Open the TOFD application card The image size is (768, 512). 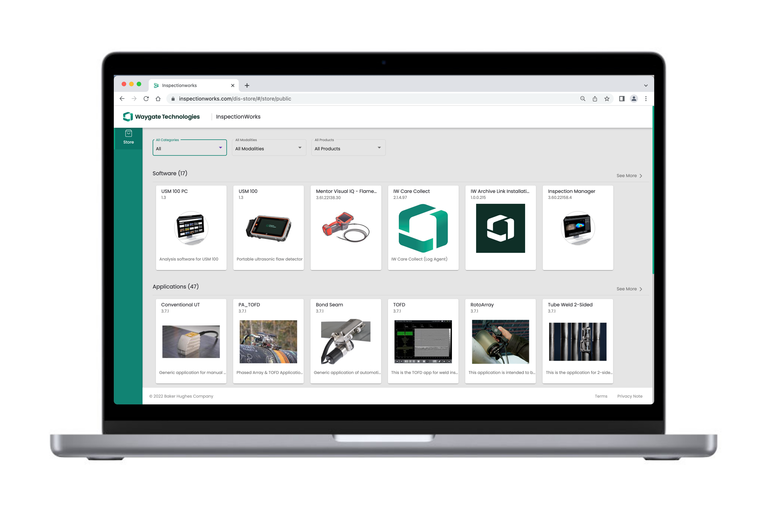coord(423,341)
